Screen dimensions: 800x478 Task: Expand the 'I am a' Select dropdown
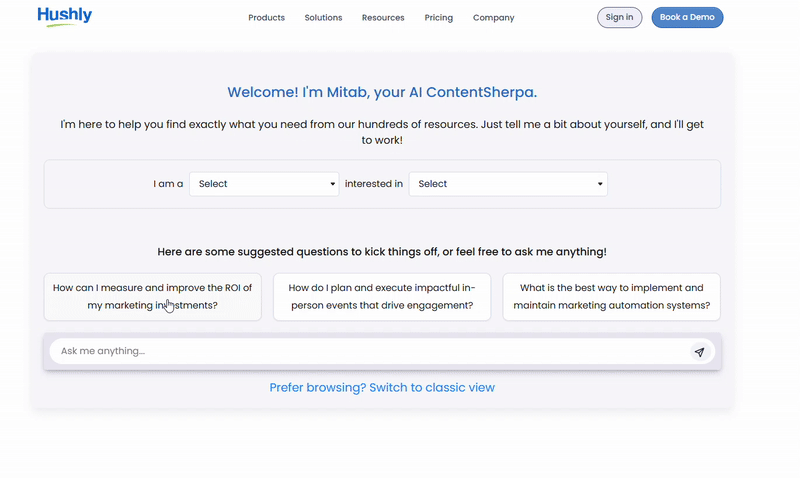click(264, 184)
